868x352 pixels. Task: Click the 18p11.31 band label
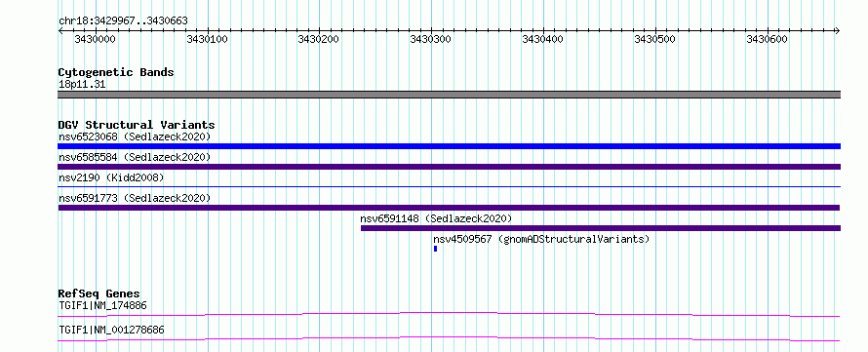pyautogui.click(x=82, y=85)
